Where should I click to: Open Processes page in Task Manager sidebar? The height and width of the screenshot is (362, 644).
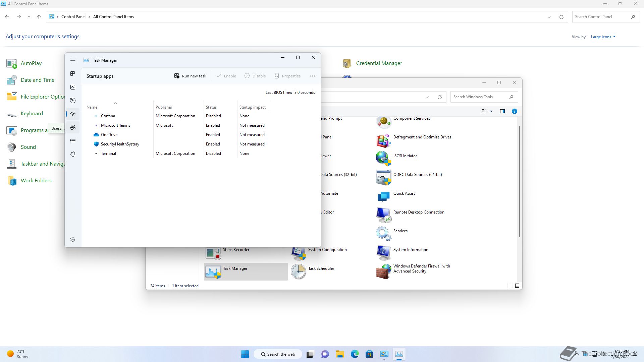click(x=73, y=74)
